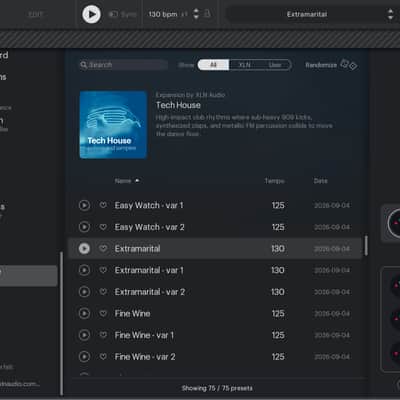Preview the Fine Wine preset
This screenshot has height=400, width=400.
point(84,313)
